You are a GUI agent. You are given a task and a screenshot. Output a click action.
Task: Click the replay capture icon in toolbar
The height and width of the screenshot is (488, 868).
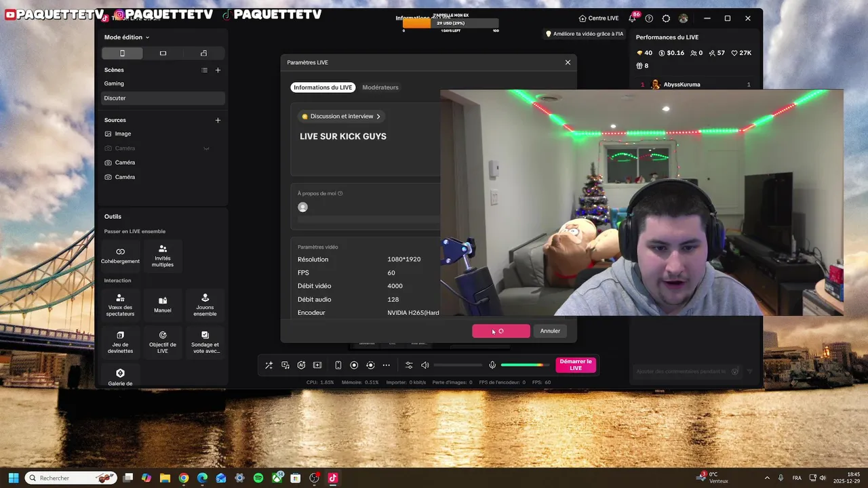click(370, 365)
